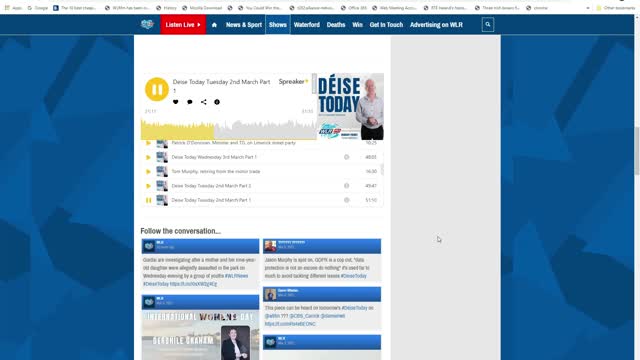Open Advertising on WLR menu item
Screen dimensions: 640x360
pos(436,24)
